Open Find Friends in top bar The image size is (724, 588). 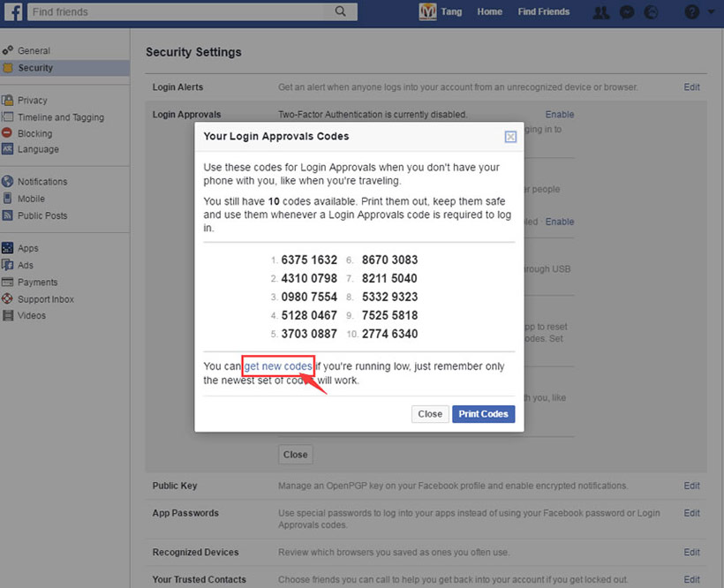pyautogui.click(x=544, y=11)
